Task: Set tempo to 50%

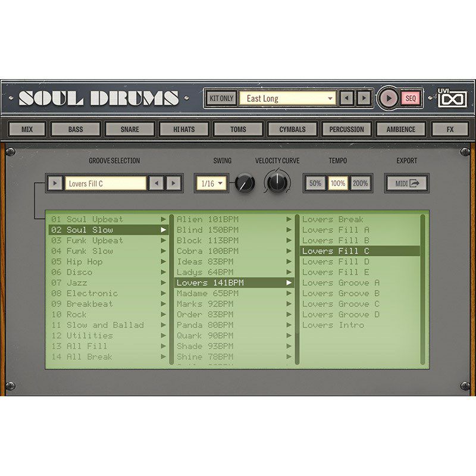Action: coord(315,183)
